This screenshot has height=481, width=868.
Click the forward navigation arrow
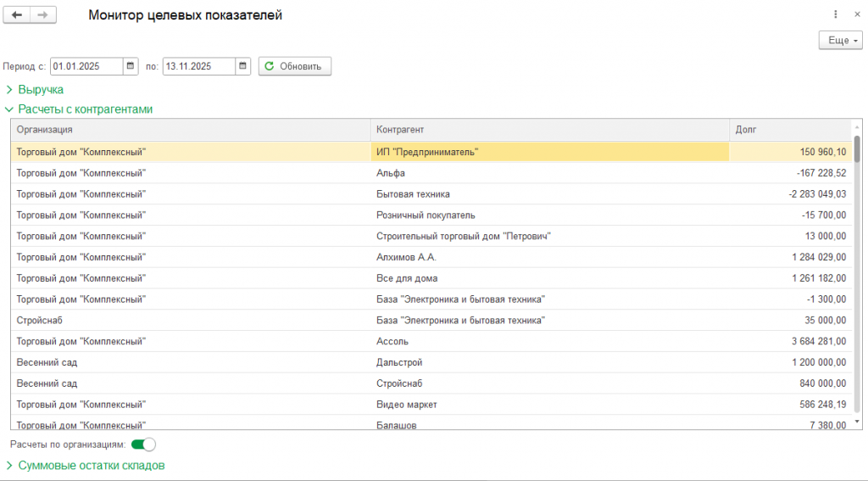point(43,15)
